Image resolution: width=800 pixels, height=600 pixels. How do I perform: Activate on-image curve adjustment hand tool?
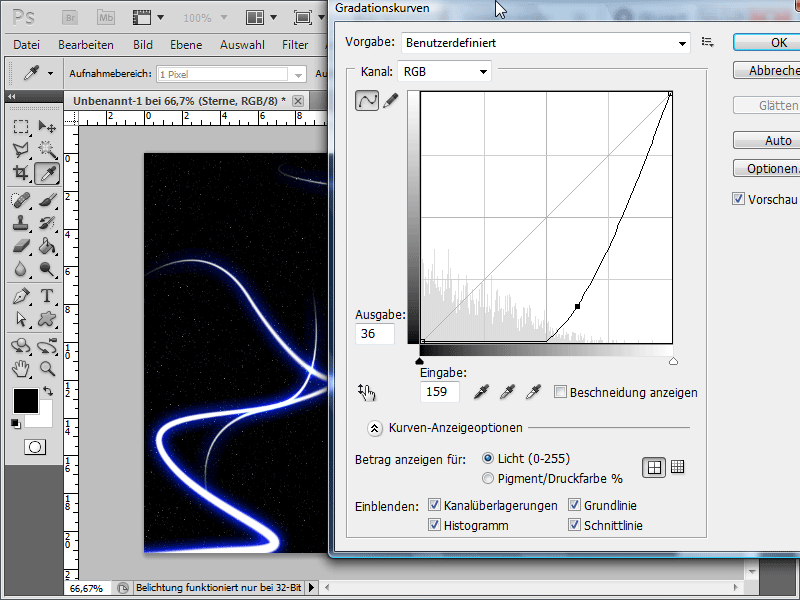pyautogui.click(x=366, y=392)
